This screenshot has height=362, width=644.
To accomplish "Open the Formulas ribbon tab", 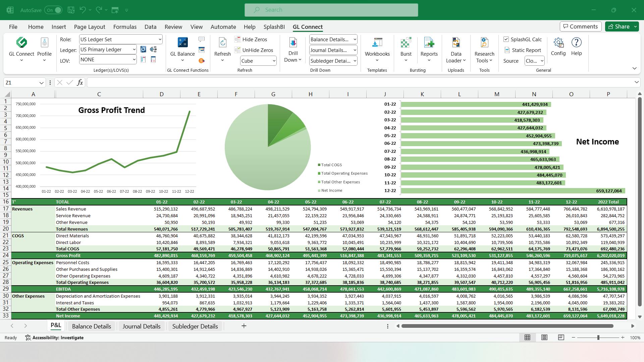I will pyautogui.click(x=125, y=27).
